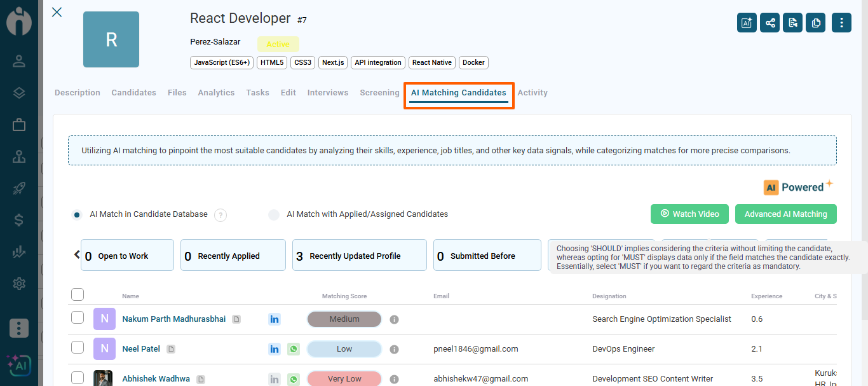Click the help question mark beside AI Match
Image resolution: width=868 pixels, height=386 pixels.
tap(220, 215)
